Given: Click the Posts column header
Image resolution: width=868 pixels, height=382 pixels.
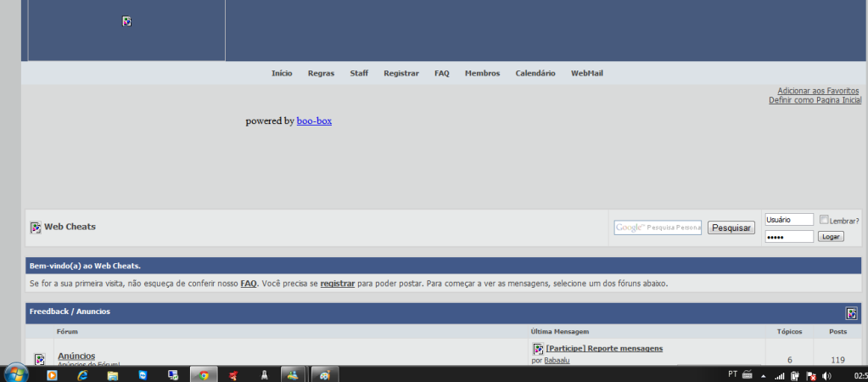Looking at the screenshot, I should (x=837, y=332).
